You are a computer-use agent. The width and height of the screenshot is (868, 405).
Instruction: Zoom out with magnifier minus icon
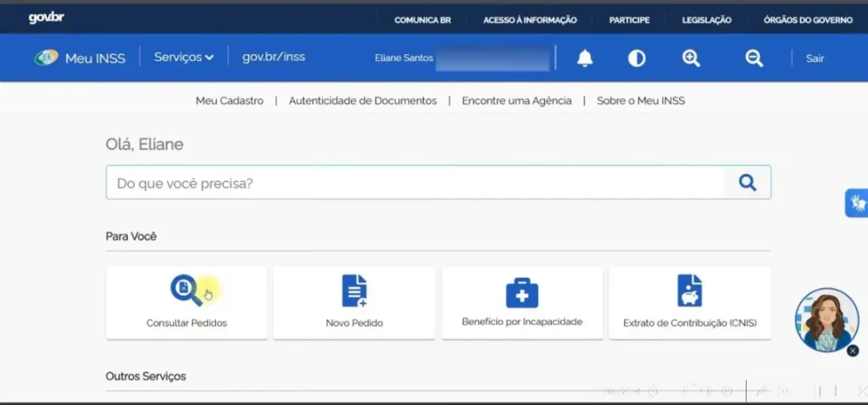(754, 58)
